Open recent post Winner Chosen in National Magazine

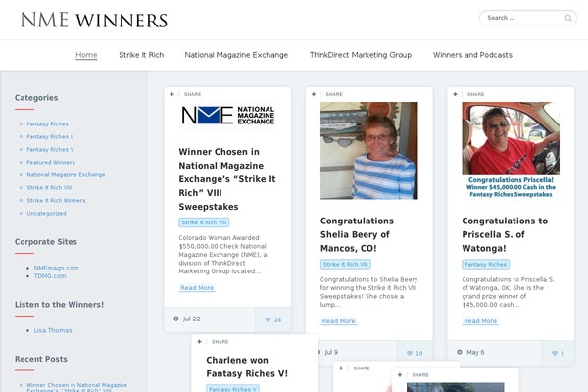76,387
